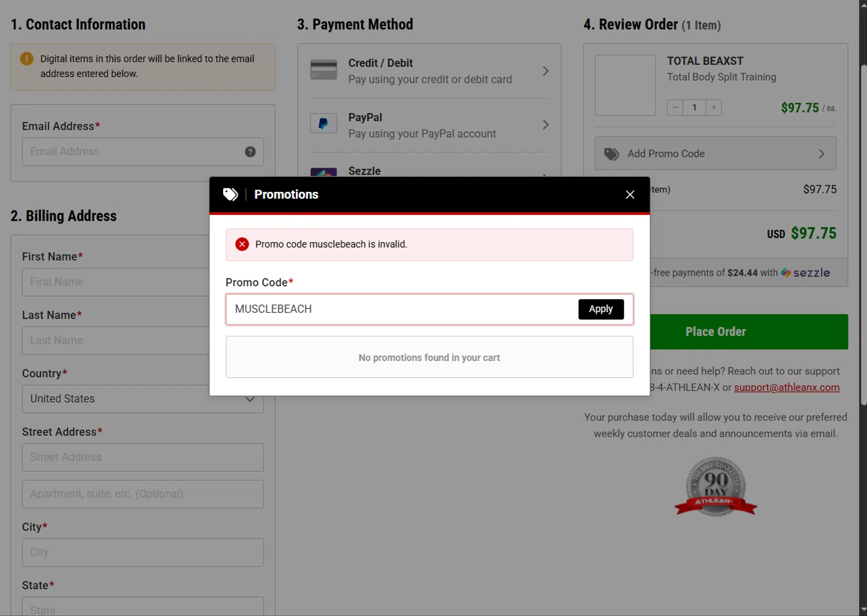This screenshot has width=867, height=616.
Task: Click the City input field
Action: click(143, 552)
